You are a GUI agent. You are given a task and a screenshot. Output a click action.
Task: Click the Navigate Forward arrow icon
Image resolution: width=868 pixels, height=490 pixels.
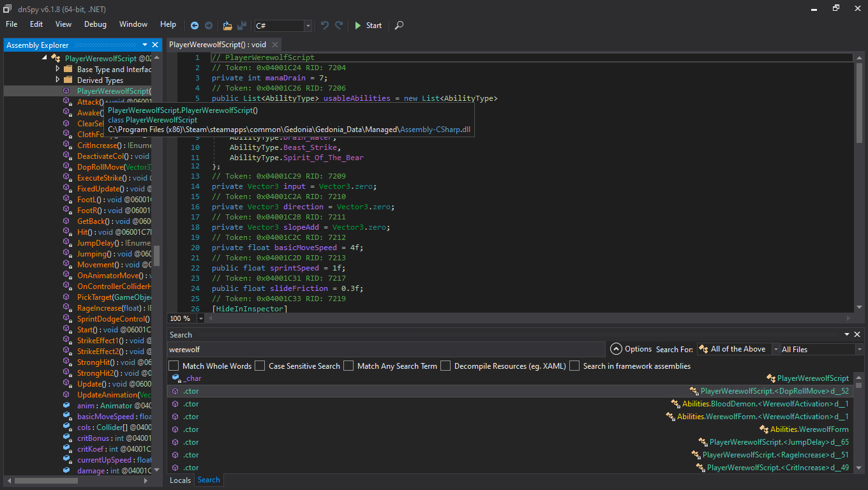(209, 26)
